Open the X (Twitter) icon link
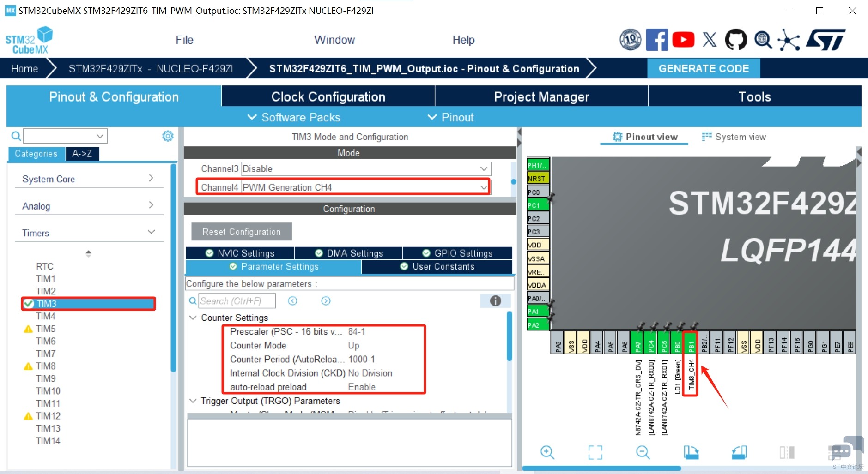 pyautogui.click(x=710, y=40)
